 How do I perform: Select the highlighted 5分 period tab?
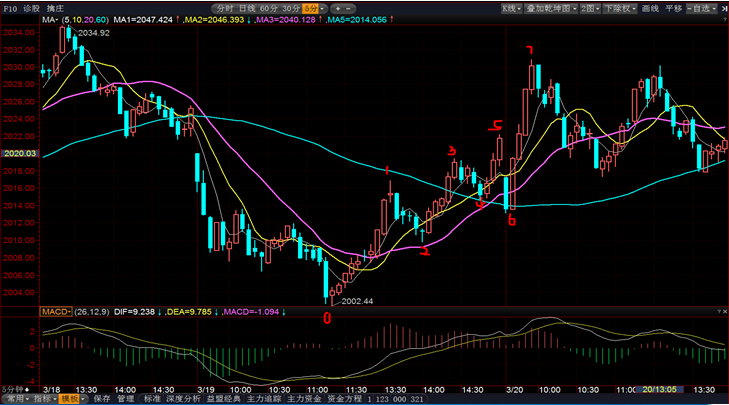coord(310,8)
